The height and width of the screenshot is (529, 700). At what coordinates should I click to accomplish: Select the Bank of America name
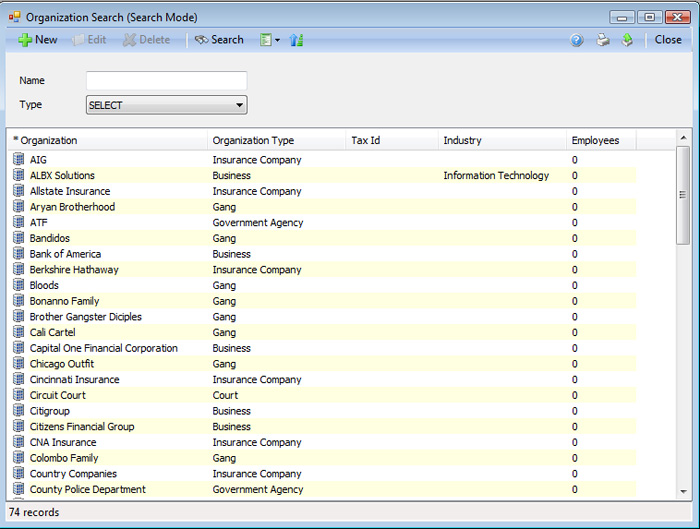coord(65,254)
